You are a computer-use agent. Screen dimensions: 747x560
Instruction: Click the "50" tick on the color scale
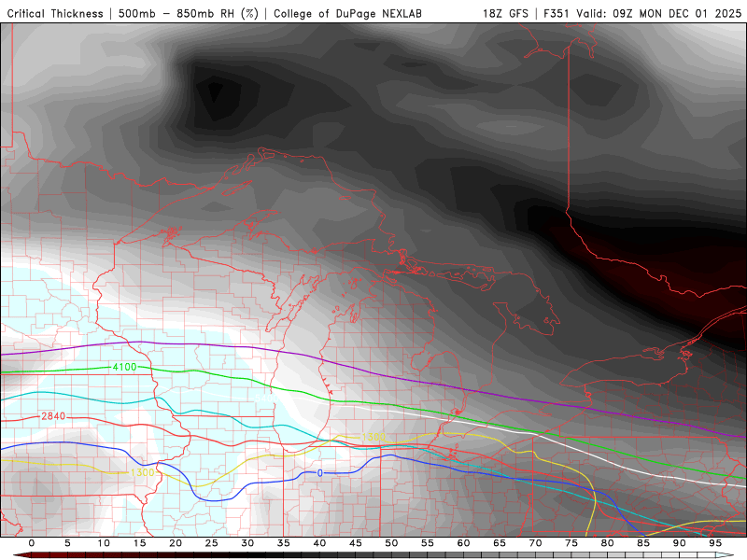point(391,543)
